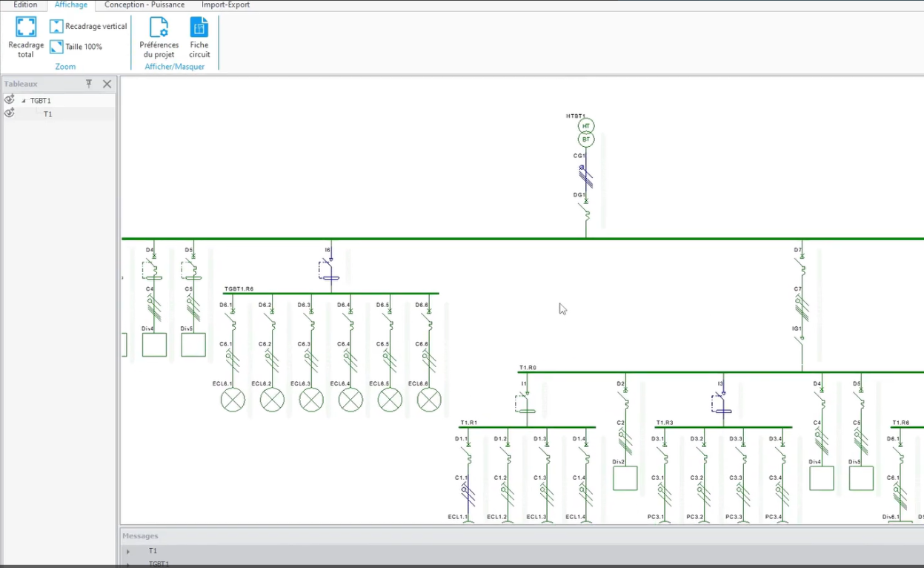Click the HT/BT transformer symbol
Viewport: 924px width, 568px height.
[586, 133]
